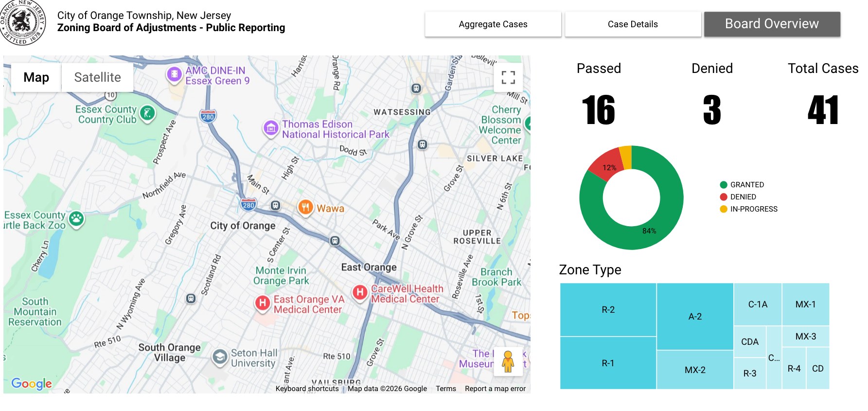The width and height of the screenshot is (868, 411).
Task: Click the Turtle Back Zoo paw marker
Action: pyautogui.click(x=76, y=219)
